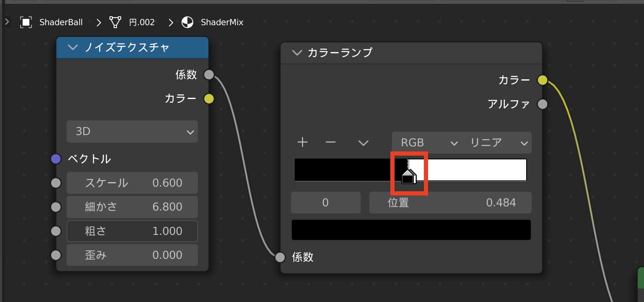Image resolution: width=644 pixels, height=302 pixels.
Task: Click noise texture yellow カラー output socket
Action: [209, 99]
